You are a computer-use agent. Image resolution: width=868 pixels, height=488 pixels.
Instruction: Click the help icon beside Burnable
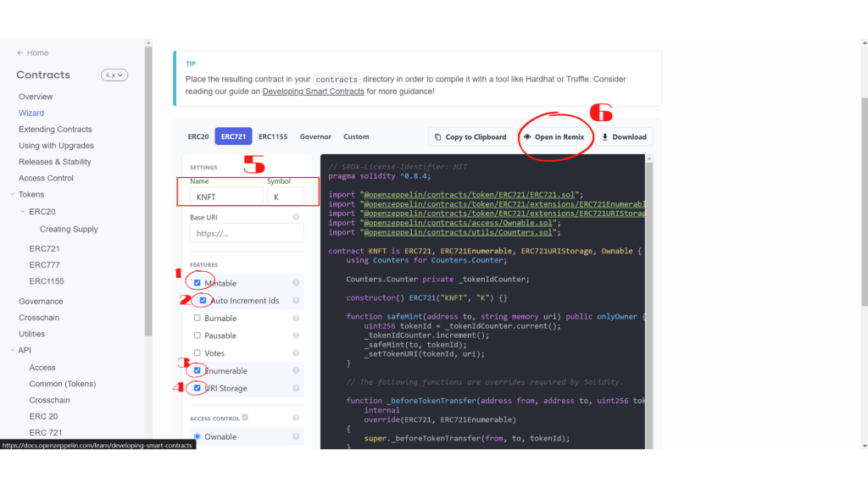pyautogui.click(x=296, y=319)
